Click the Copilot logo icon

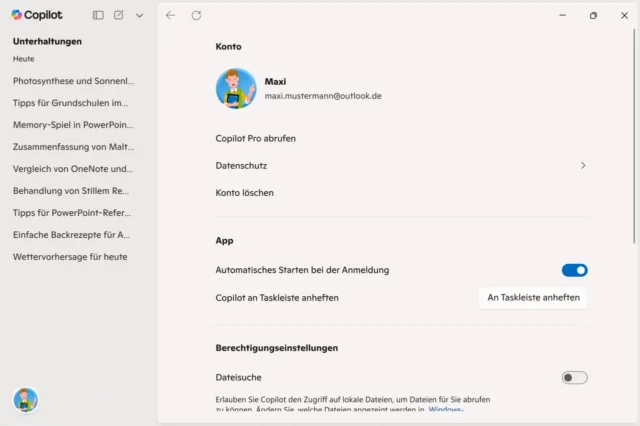17,15
